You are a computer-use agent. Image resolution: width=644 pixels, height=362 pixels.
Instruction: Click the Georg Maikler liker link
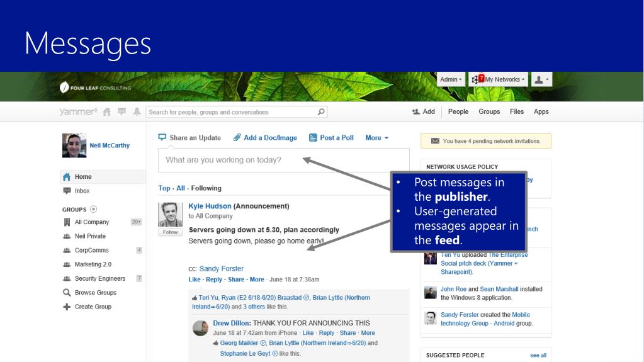point(239,343)
